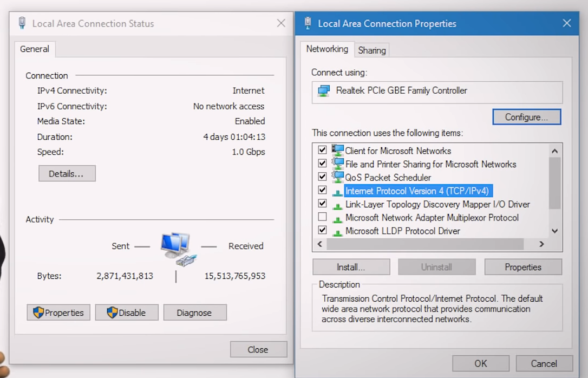The image size is (588, 378).
Task: Switch to the Sharing tab
Action: pyautogui.click(x=371, y=50)
